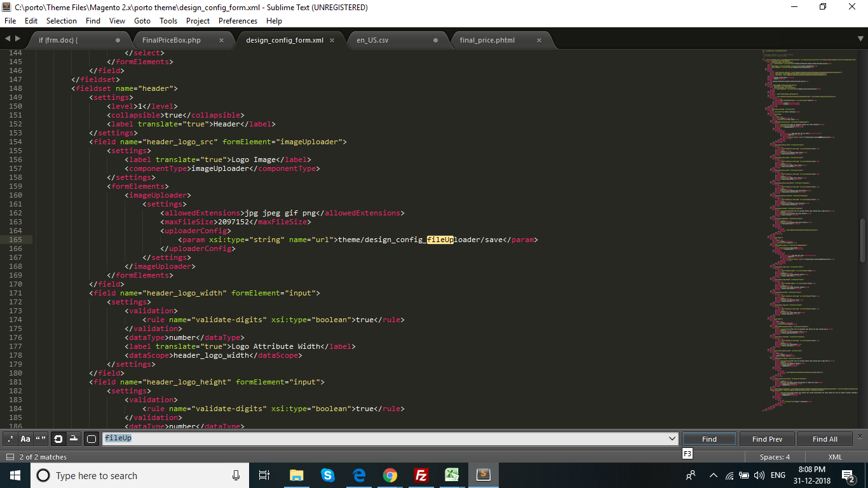868x488 pixels.
Task: Toggle whole word search
Action: click(x=41, y=438)
